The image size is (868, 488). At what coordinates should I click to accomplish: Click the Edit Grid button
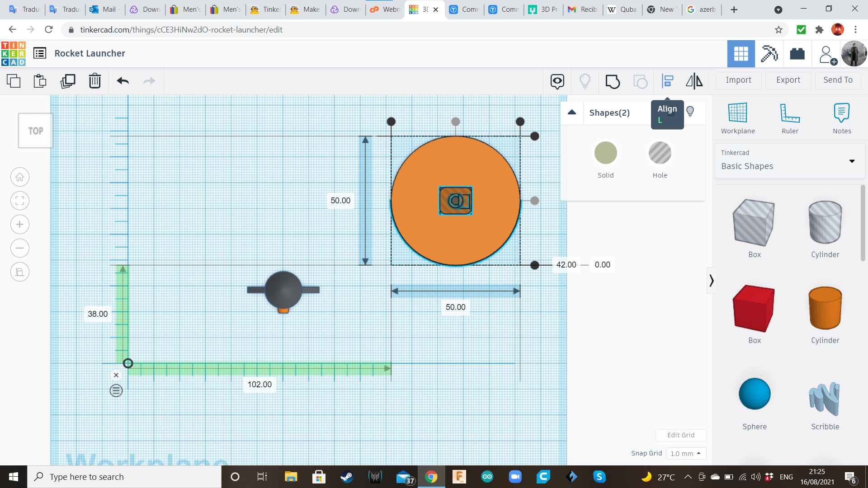tap(680, 435)
